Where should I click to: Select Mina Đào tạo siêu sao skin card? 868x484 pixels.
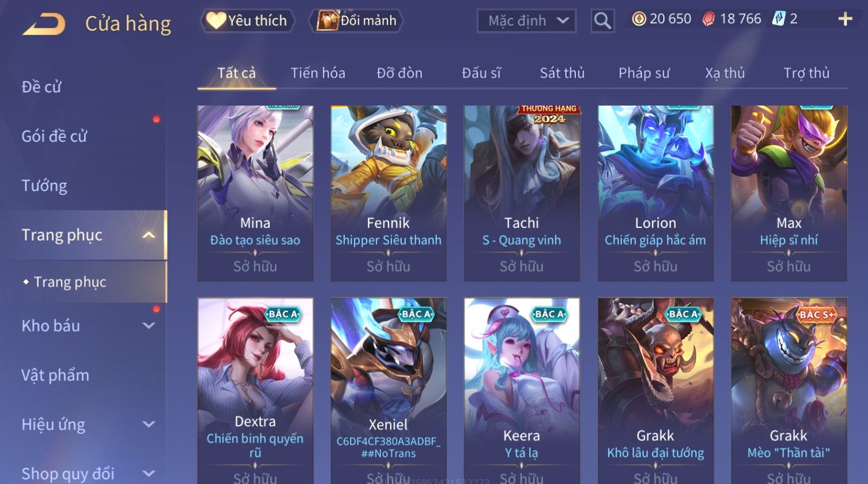pyautogui.click(x=255, y=193)
